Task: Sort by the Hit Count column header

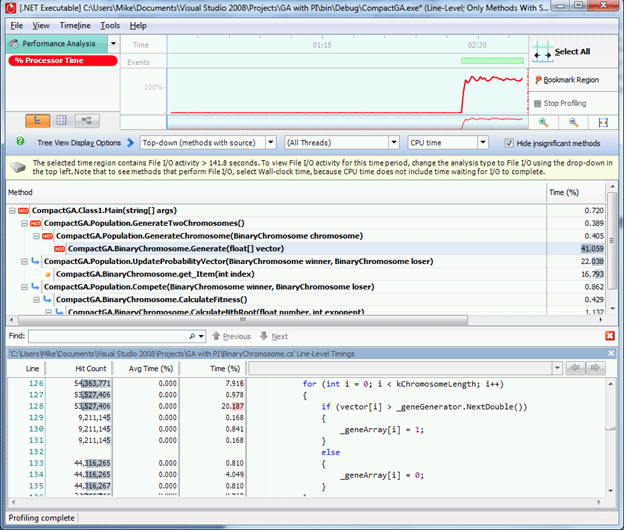Action: (79, 369)
